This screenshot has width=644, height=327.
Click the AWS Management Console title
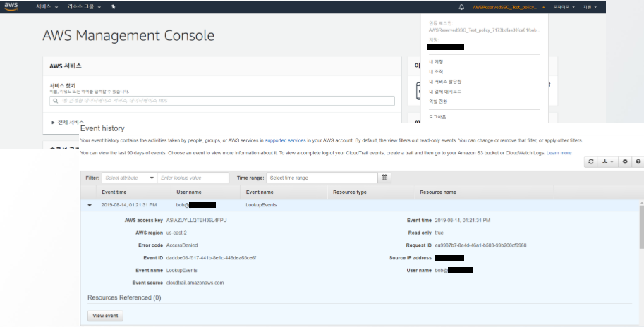[x=128, y=35]
